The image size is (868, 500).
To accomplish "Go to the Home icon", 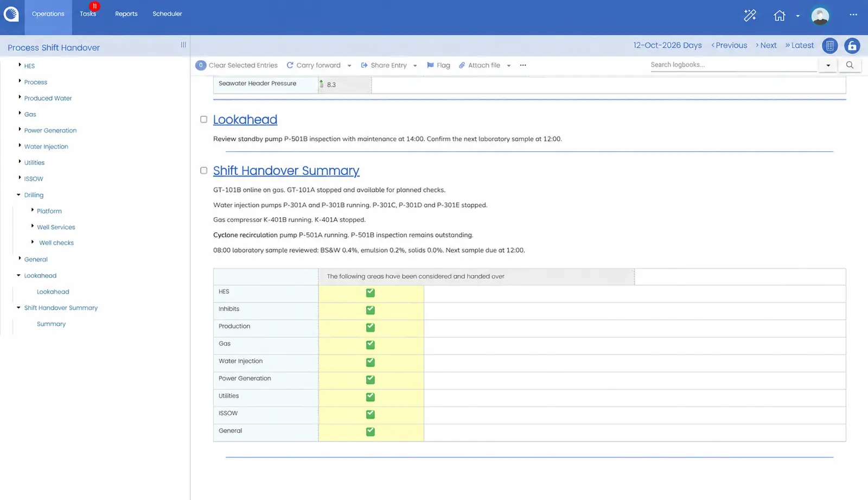I will click(780, 16).
